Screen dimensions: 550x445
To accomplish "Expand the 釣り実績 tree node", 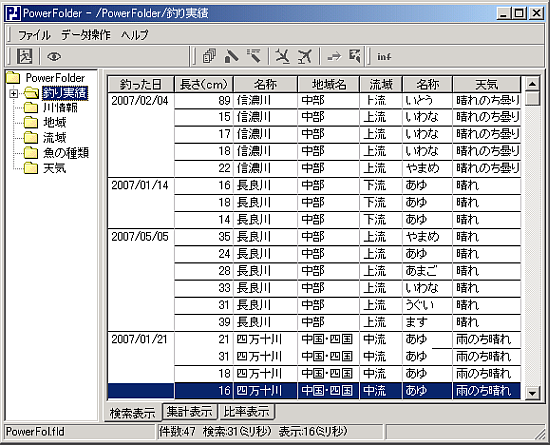I will 13,94.
